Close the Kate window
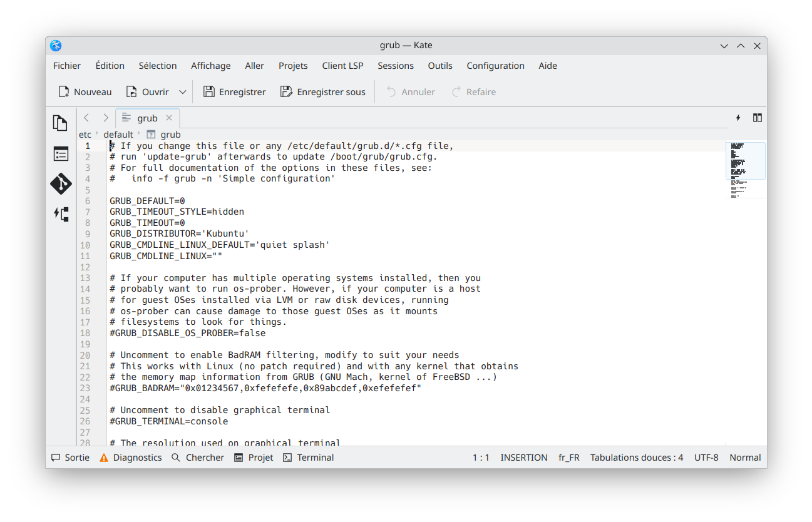The image size is (812, 522). (x=757, y=46)
